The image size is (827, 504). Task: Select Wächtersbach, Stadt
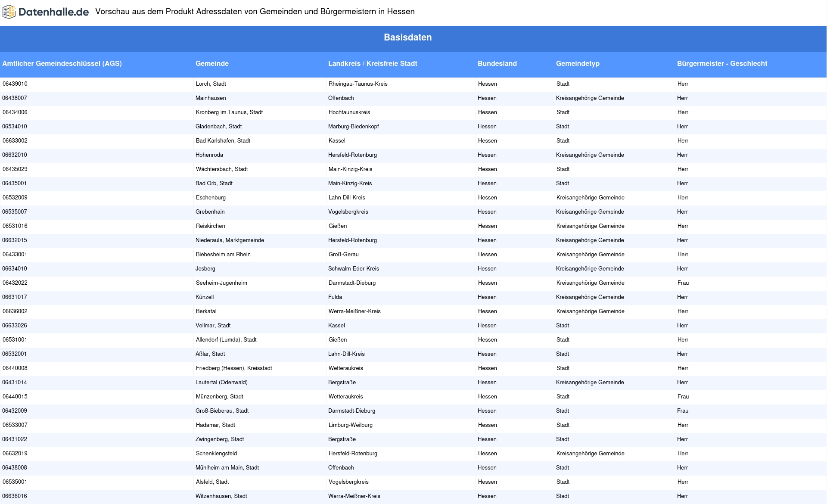tap(222, 169)
